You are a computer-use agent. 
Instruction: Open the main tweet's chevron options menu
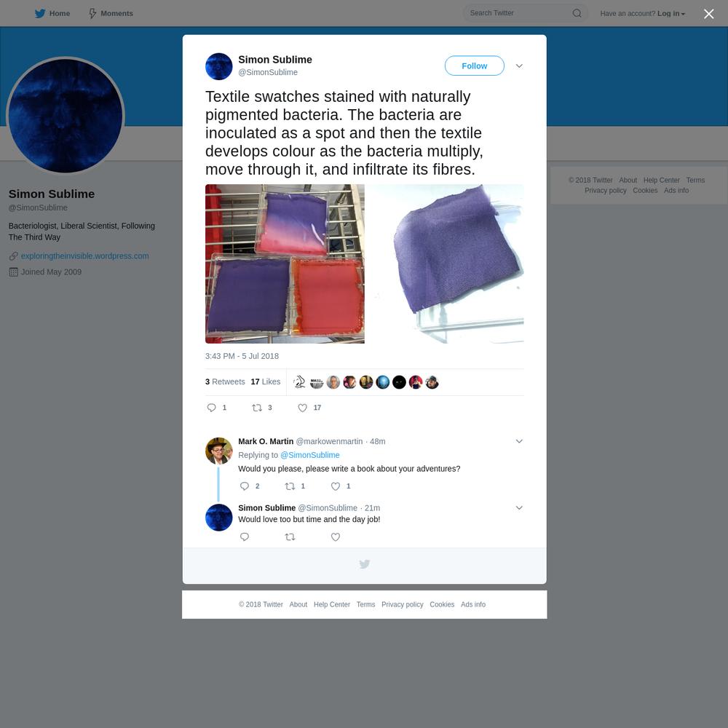pyautogui.click(x=519, y=66)
